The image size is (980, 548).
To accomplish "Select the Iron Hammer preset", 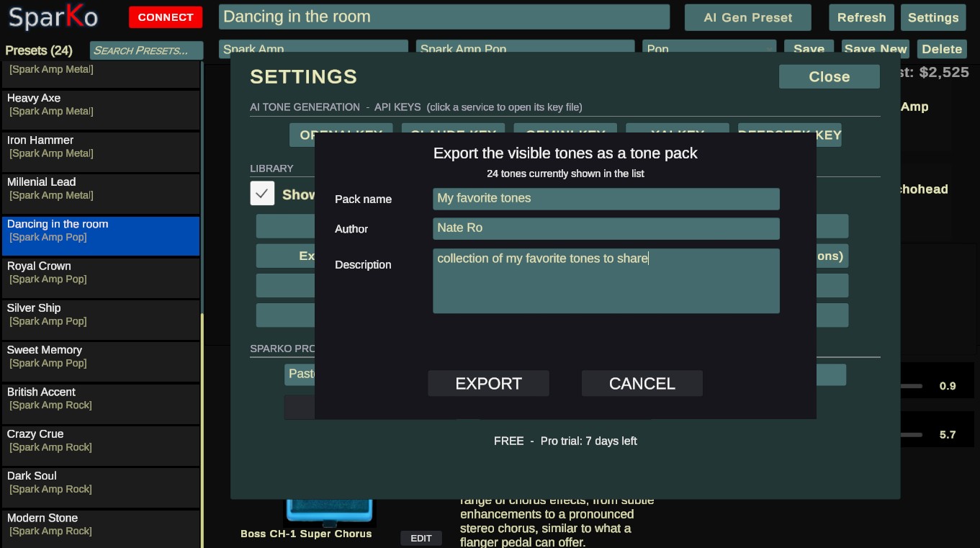I will point(101,152).
